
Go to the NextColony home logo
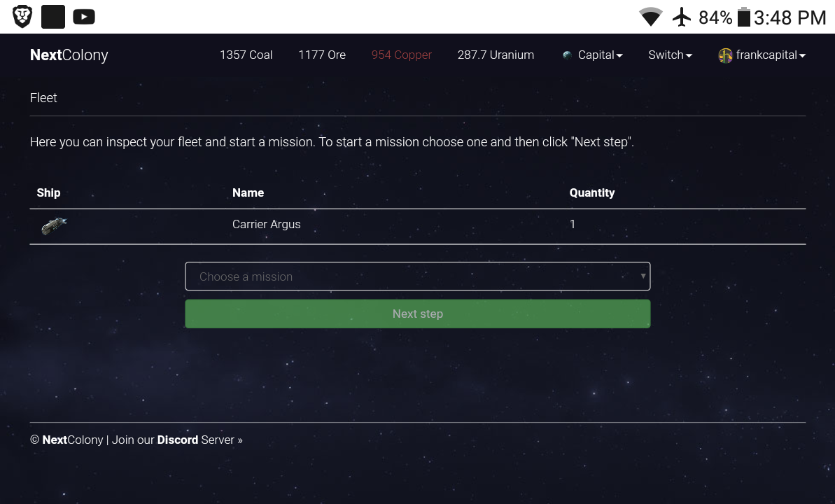pos(69,55)
